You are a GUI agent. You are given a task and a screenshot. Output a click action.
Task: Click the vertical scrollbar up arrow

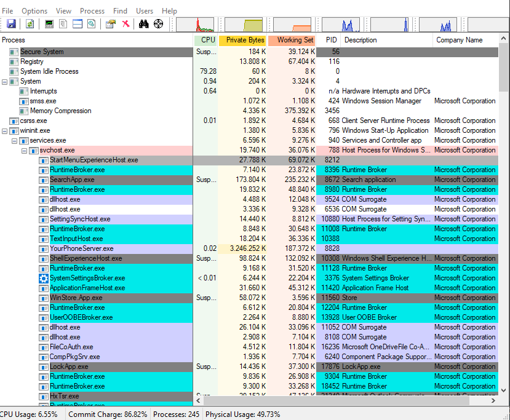coord(503,38)
